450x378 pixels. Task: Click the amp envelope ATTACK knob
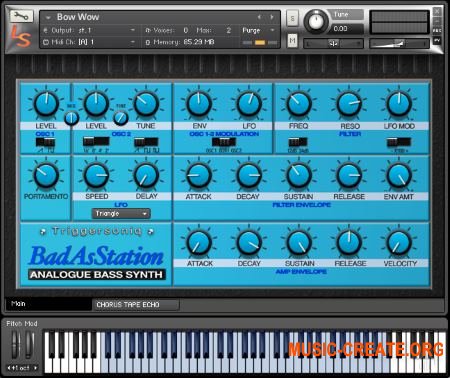199,242
